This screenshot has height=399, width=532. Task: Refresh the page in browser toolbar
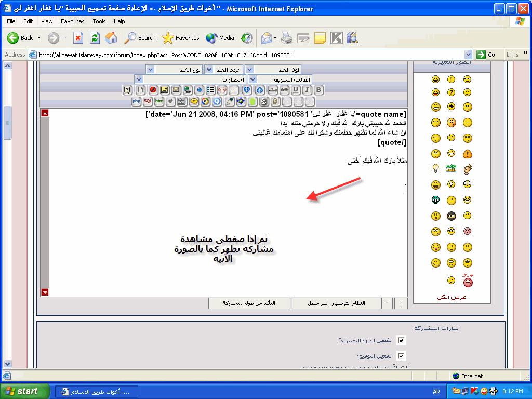(95, 38)
